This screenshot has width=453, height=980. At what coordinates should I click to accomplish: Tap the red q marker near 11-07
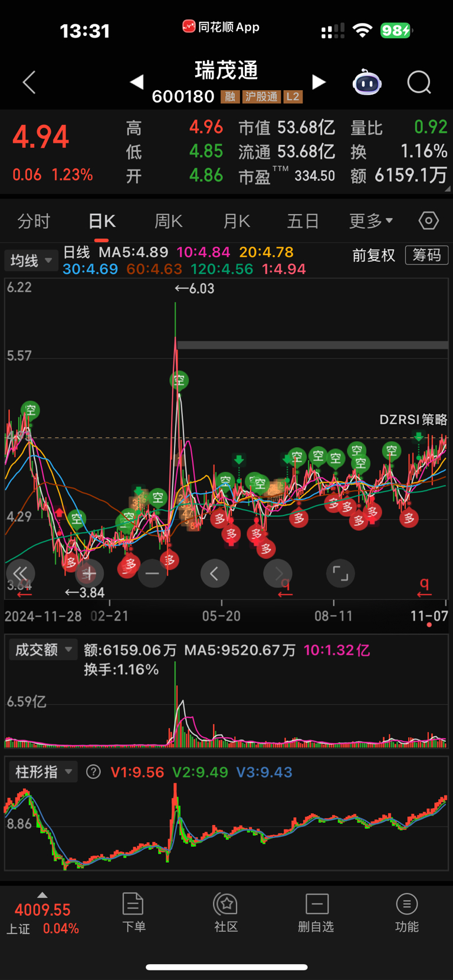[424, 586]
